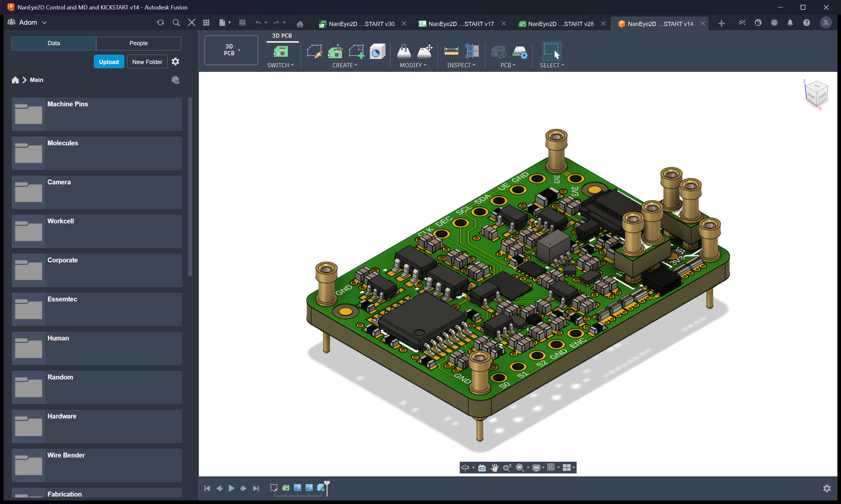Open a new design tab with plus
The height and width of the screenshot is (504, 841).
point(721,24)
